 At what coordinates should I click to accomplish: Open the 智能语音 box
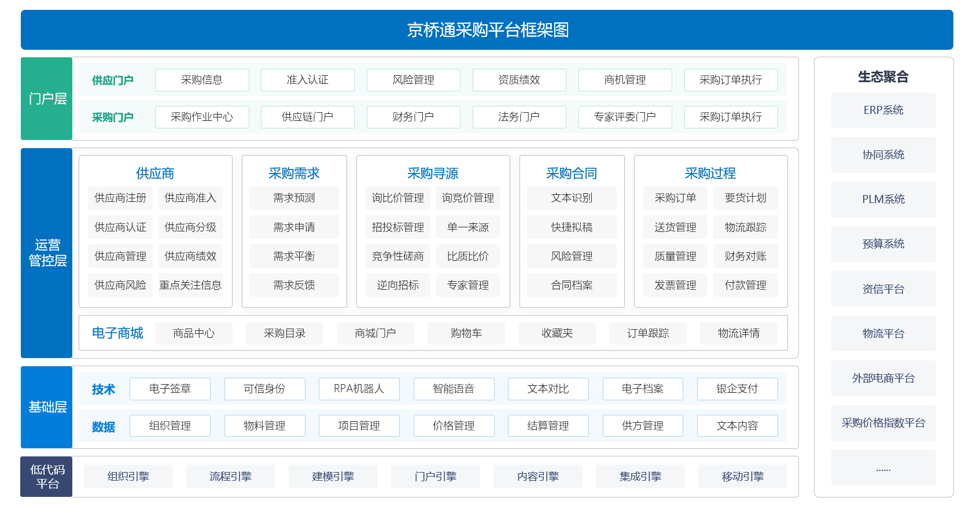tap(454, 389)
